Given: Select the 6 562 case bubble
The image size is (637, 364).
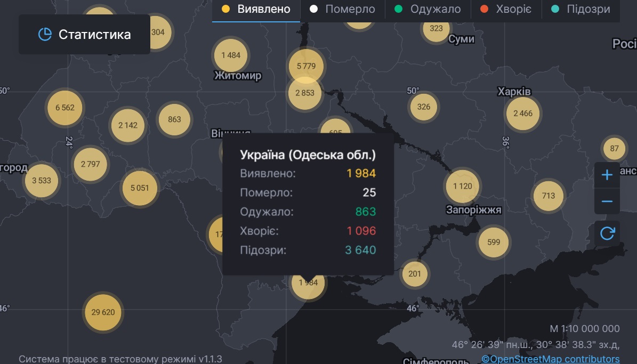Looking at the screenshot, I should pyautogui.click(x=65, y=108).
